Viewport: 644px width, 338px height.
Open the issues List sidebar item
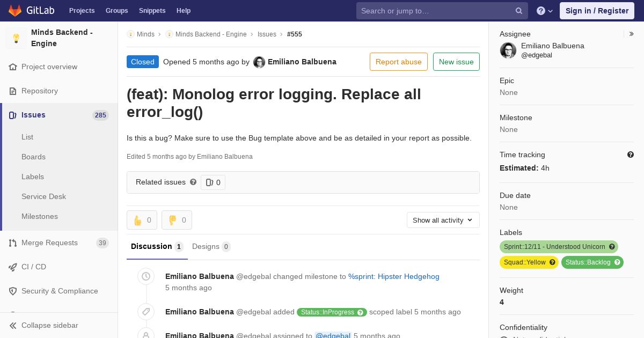tap(27, 137)
